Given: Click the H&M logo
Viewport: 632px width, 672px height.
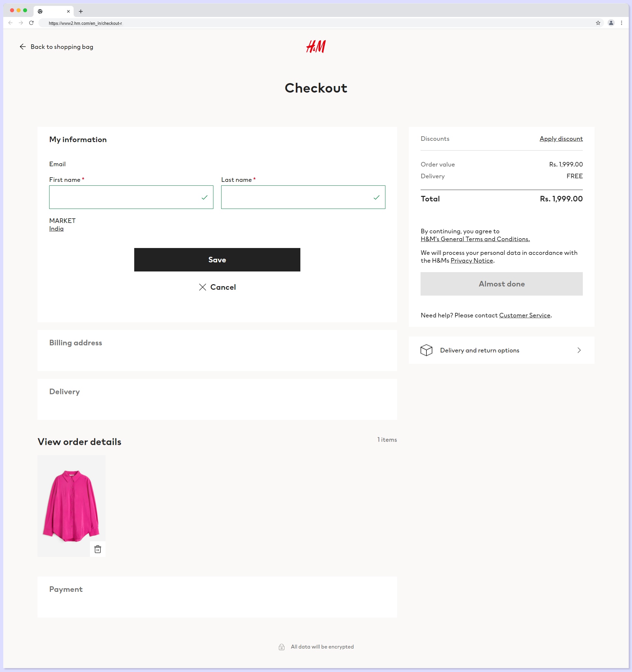Looking at the screenshot, I should coord(316,47).
